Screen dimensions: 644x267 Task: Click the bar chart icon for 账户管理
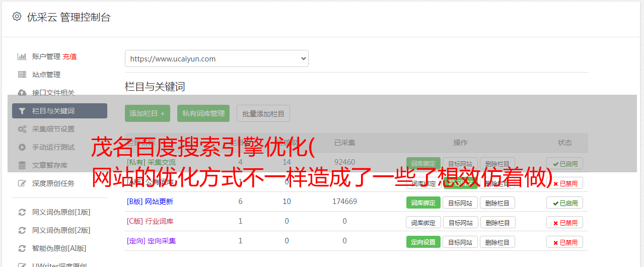coord(22,56)
